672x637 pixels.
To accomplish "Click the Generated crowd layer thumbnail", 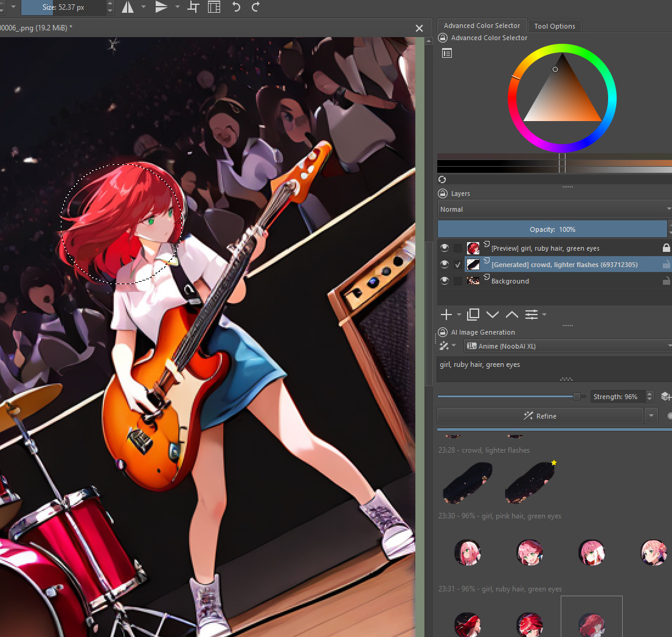I will [x=473, y=265].
